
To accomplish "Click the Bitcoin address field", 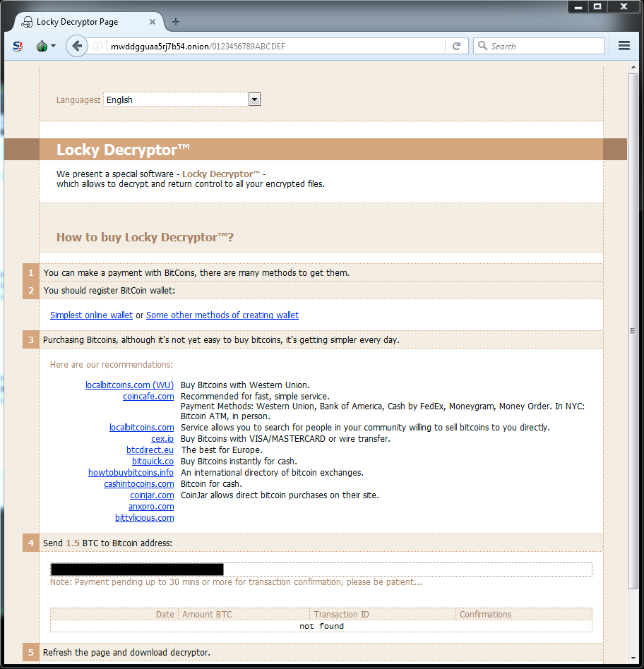I will tap(321, 569).
